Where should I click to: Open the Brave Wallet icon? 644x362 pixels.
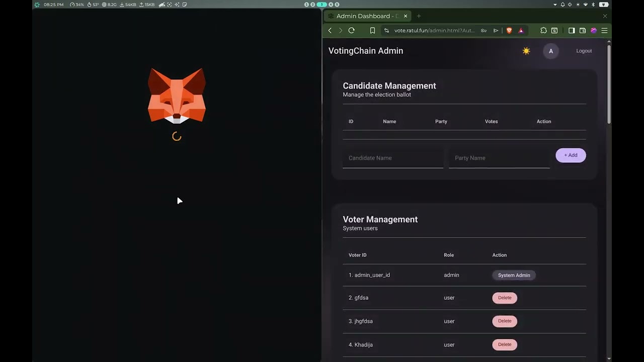coord(583,31)
